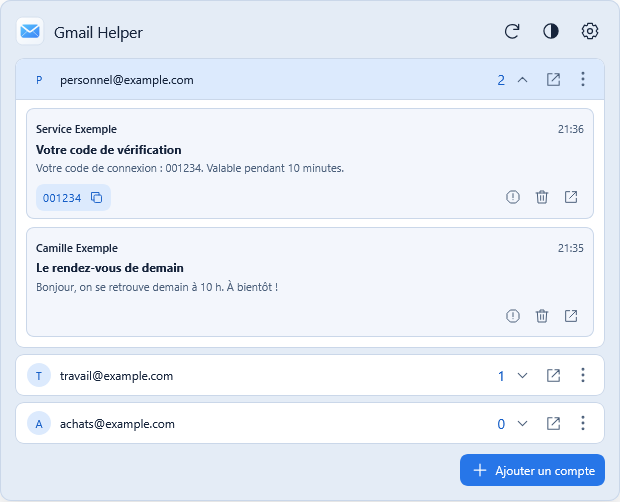Expand the travail@example.com account
The height and width of the screenshot is (502, 620).
click(522, 376)
